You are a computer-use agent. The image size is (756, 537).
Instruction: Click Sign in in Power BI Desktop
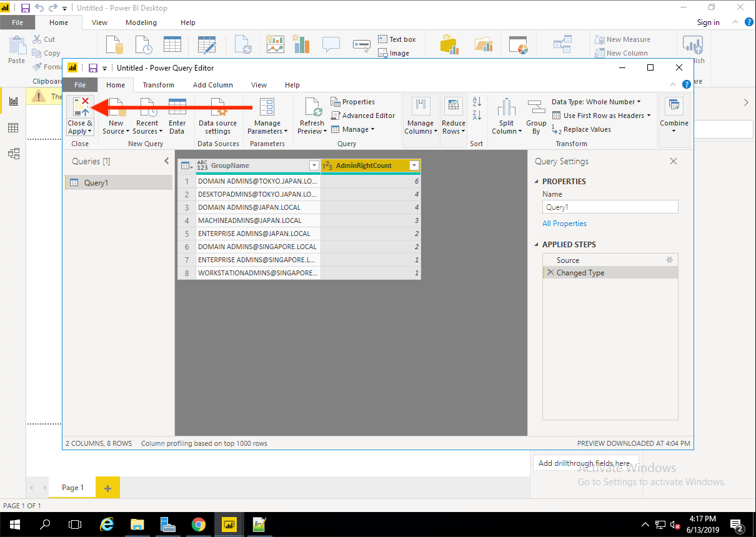(x=708, y=22)
